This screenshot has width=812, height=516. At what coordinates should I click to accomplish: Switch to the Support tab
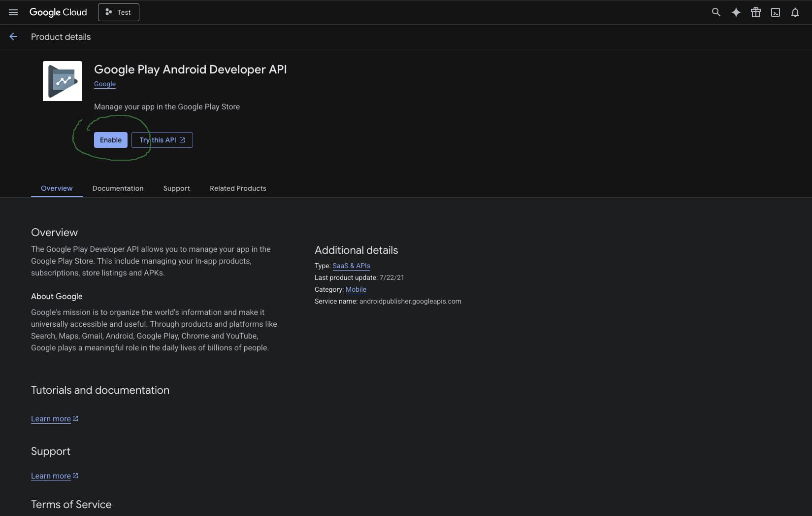pyautogui.click(x=177, y=188)
